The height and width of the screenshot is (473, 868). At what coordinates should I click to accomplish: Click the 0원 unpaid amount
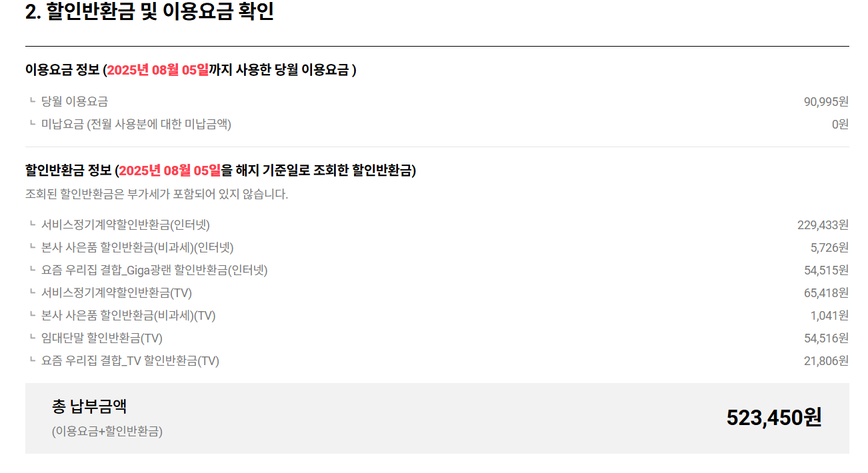pos(840,124)
